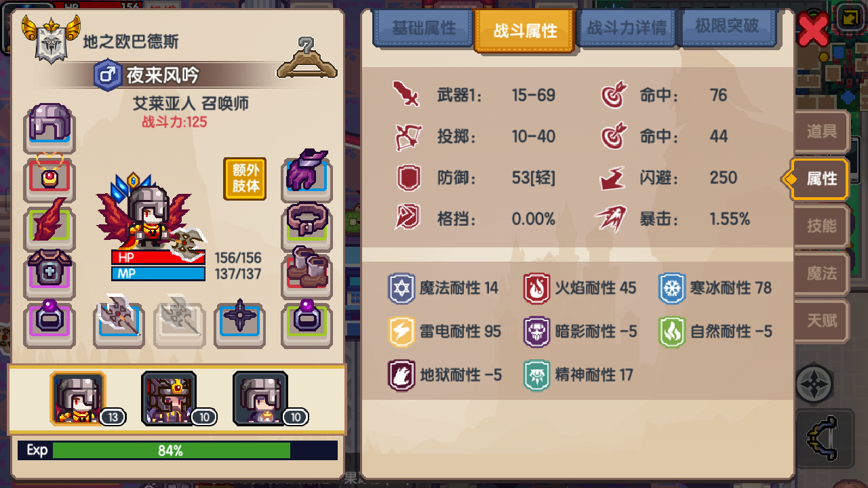868x488 pixels.
Task: Switch to the 基础属性 tab
Action: point(424,28)
